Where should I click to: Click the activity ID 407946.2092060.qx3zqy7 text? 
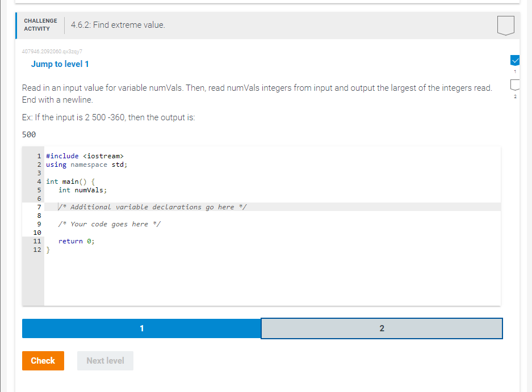[x=52, y=51]
